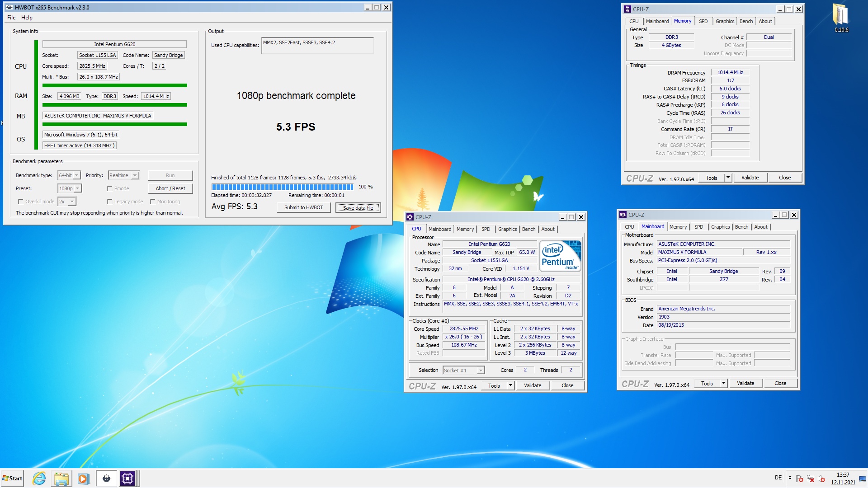This screenshot has height=488, width=868.
Task: Open Tools arrow in CPU-Z CPU window
Action: (x=510, y=385)
